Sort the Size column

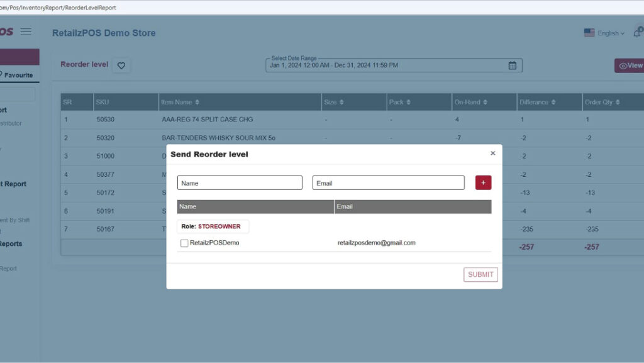tap(341, 103)
